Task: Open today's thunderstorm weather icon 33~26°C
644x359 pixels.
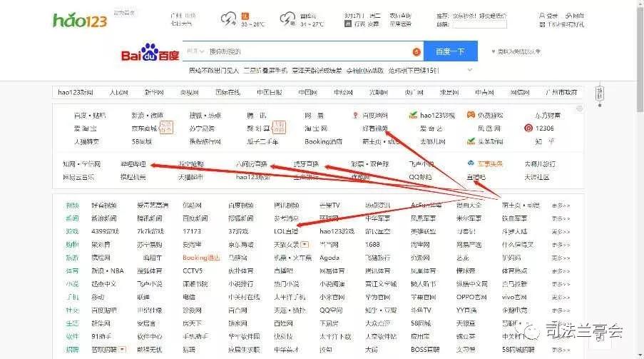Action: coord(228,19)
